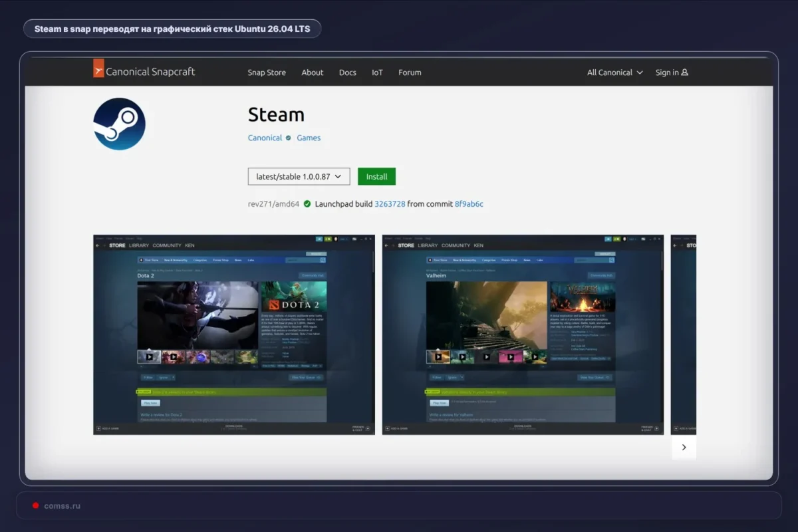Select the rev271/amd64 text
This screenshot has width=798, height=532.
pos(273,204)
